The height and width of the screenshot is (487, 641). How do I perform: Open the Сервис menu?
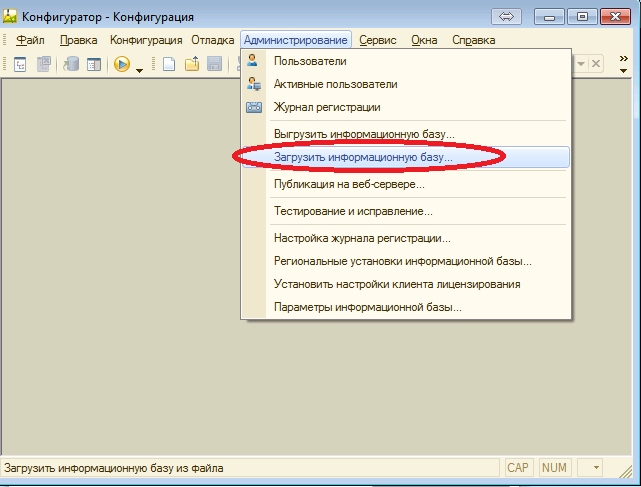(x=379, y=40)
